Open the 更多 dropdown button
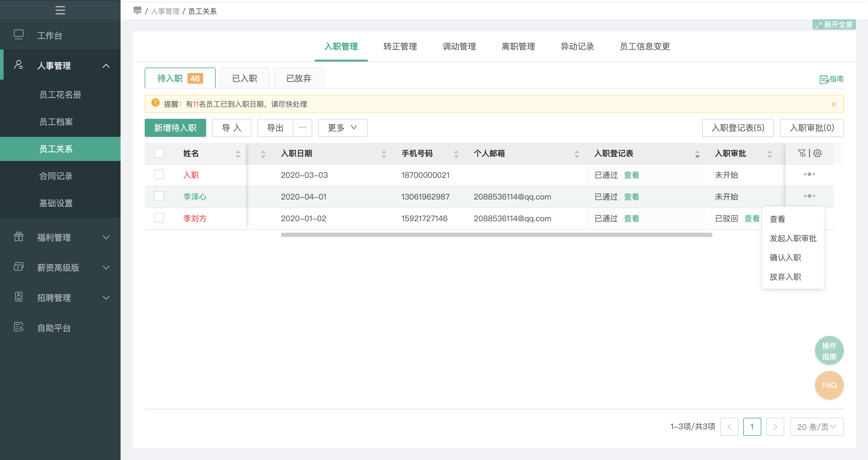The height and width of the screenshot is (460, 868). pyautogui.click(x=343, y=128)
